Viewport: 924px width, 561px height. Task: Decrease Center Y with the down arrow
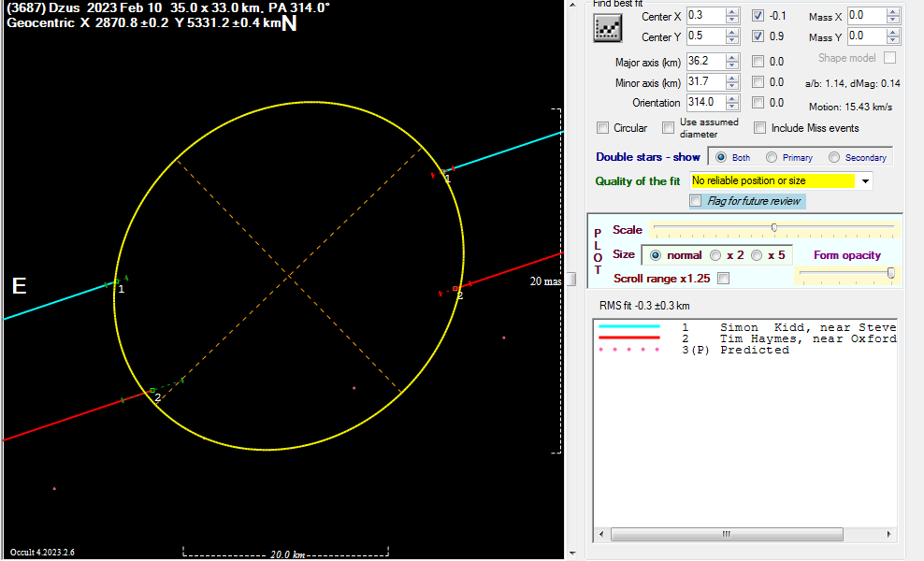click(732, 41)
